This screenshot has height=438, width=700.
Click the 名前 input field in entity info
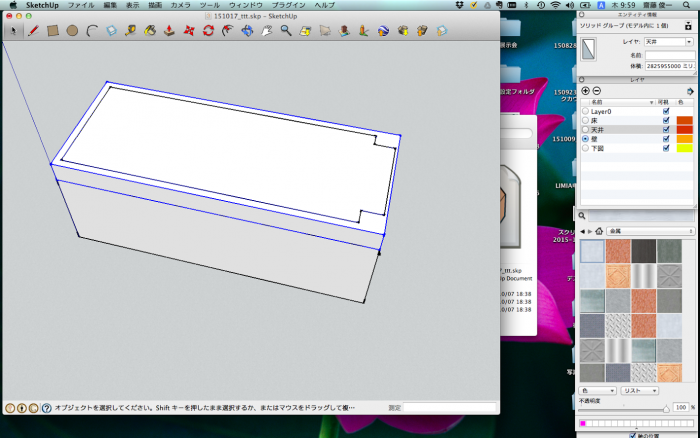coord(668,54)
